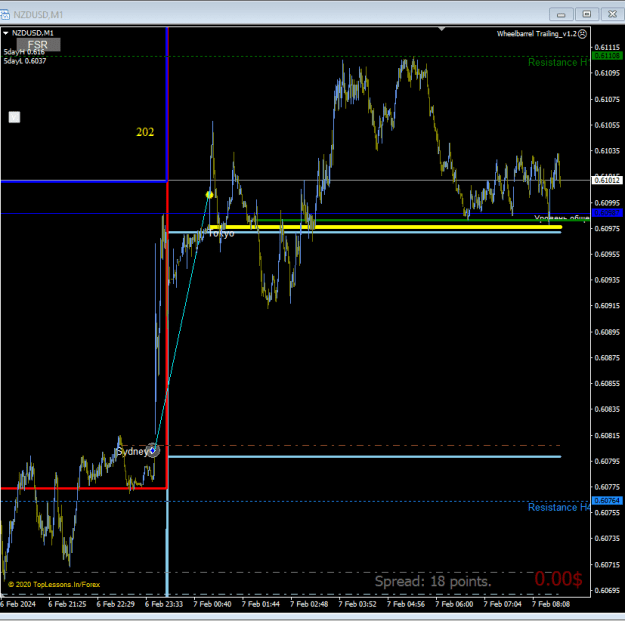Viewport: 625px width, 621px height.
Task: Click the chart window icon in title bar
Action: point(5,15)
